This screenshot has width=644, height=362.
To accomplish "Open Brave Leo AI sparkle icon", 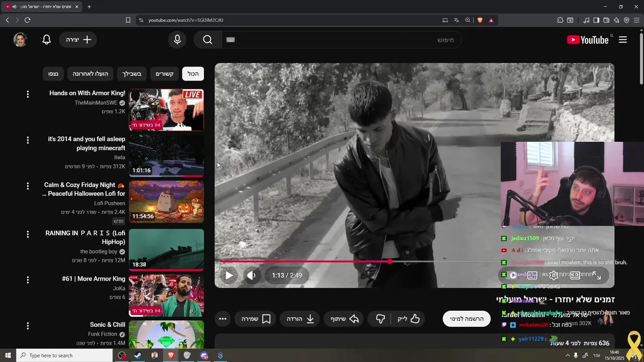I will tap(616, 20).
